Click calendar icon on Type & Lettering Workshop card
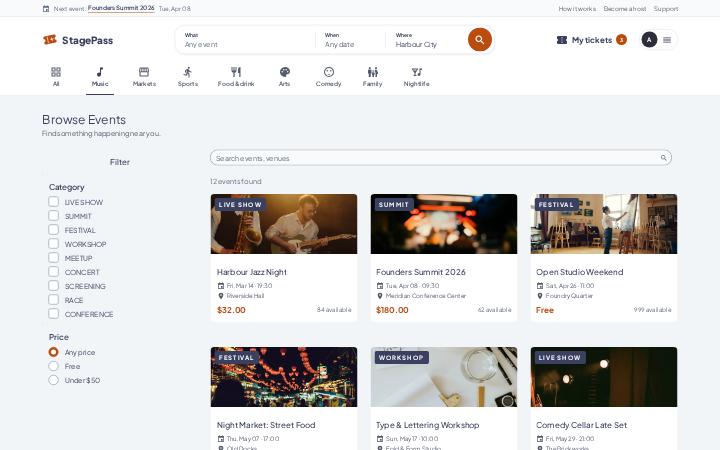Screen dimensions: 720x450 (380, 439)
